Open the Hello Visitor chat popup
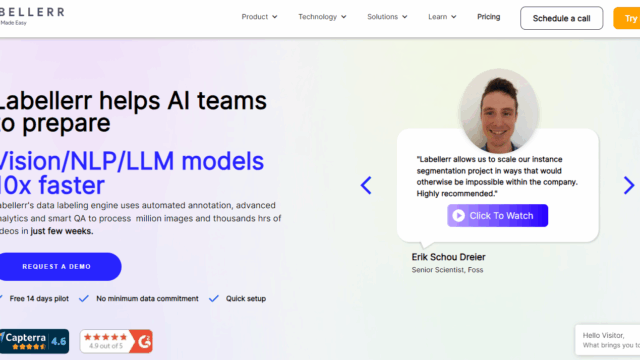The image size is (640, 360). 607,340
